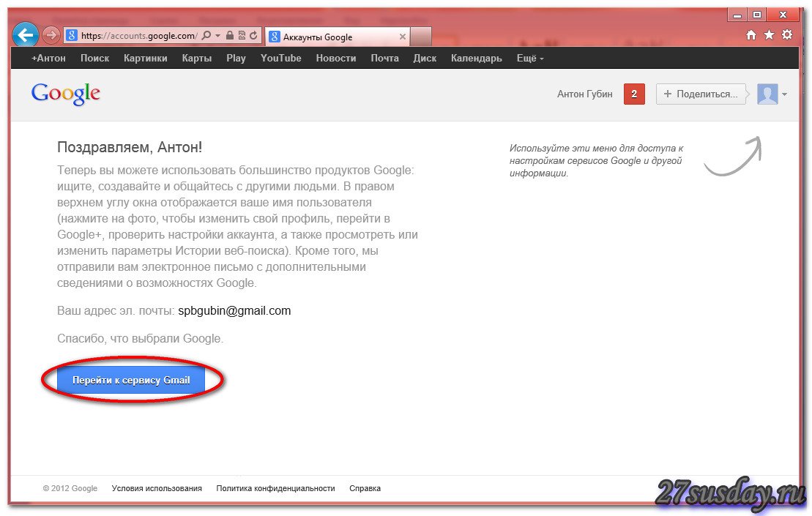The height and width of the screenshot is (516, 812).
Task: Click the search magnifier in address bar
Action: (206, 35)
